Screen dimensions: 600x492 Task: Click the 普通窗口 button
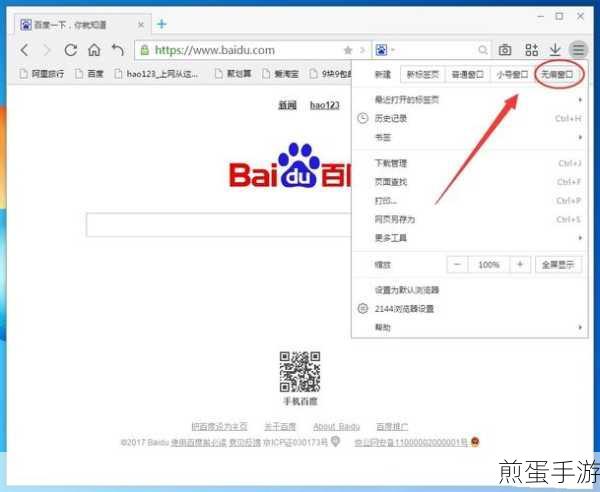coord(467,74)
